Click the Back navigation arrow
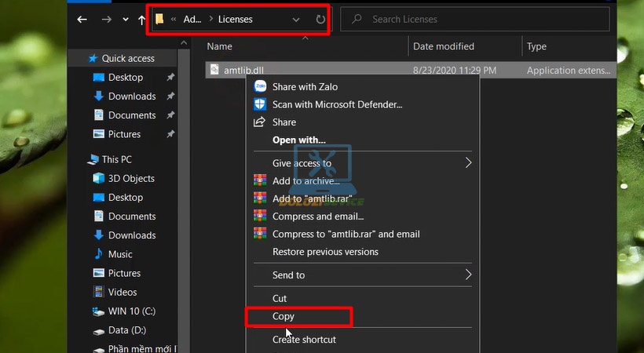644x353 pixels. [x=82, y=20]
